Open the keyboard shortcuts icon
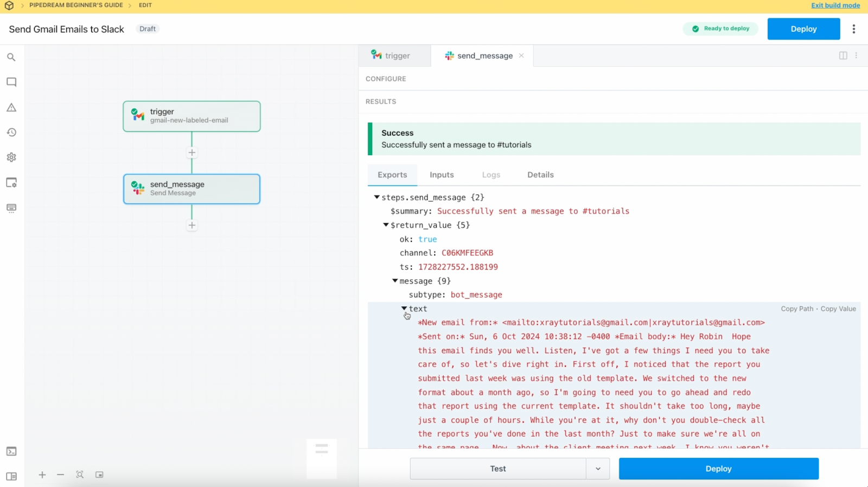 pos(11,208)
